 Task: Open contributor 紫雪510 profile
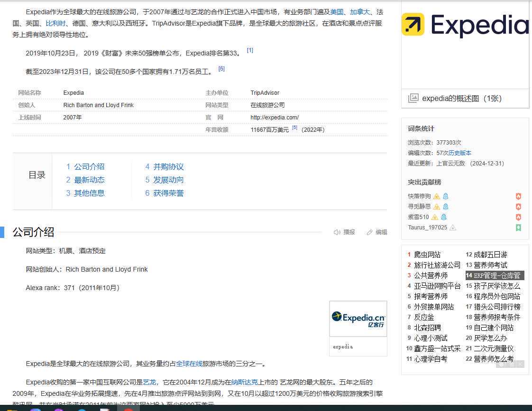coord(418,217)
